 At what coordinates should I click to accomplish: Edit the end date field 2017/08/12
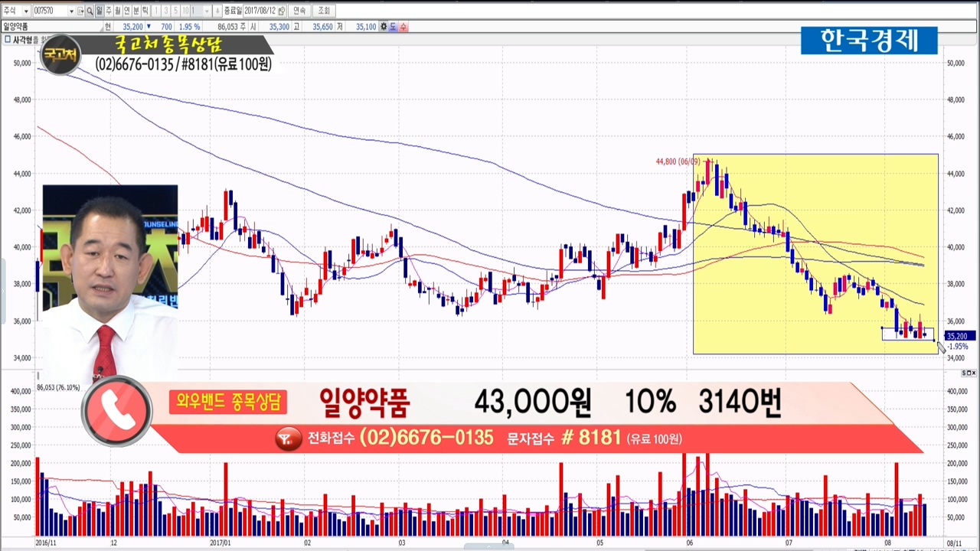[260, 11]
